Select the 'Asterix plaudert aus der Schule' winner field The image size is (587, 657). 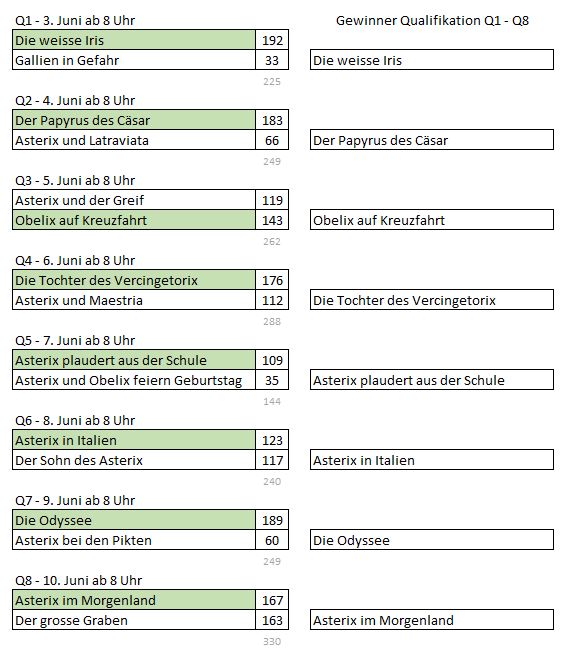click(x=432, y=380)
